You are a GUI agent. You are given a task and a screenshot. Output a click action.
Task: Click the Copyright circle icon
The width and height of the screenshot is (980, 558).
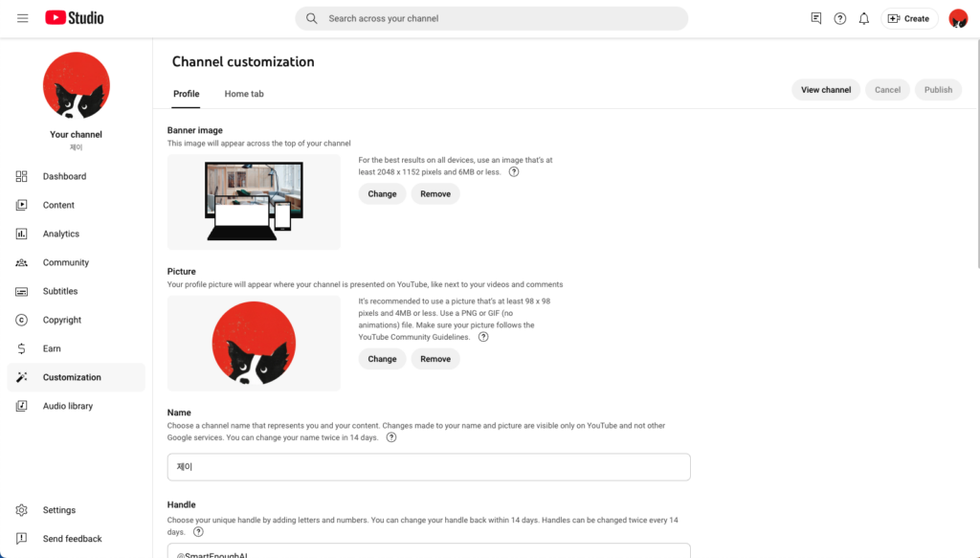[21, 320]
